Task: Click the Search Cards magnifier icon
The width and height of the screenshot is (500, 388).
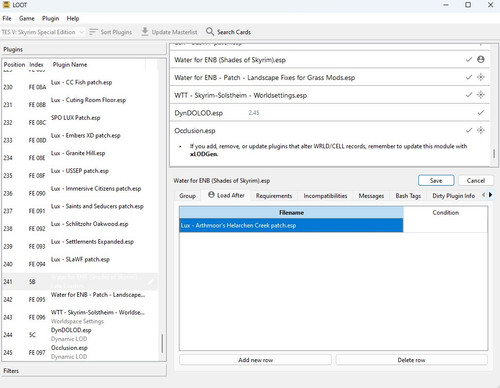Action: [210, 32]
